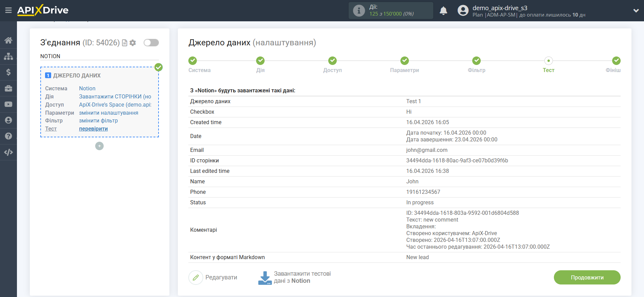This screenshot has width=644, height=297.
Task: Toggle the connection on/off switch
Action: [x=151, y=43]
